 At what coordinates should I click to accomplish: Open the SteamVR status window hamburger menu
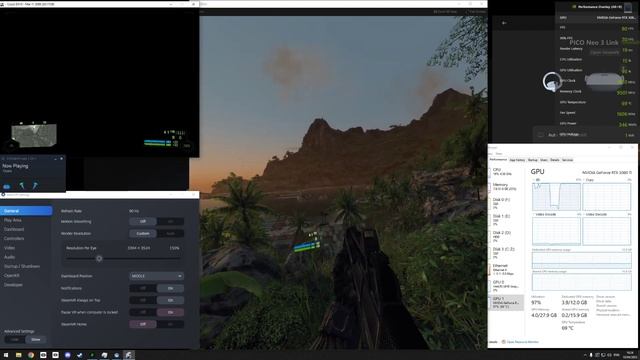point(3,158)
